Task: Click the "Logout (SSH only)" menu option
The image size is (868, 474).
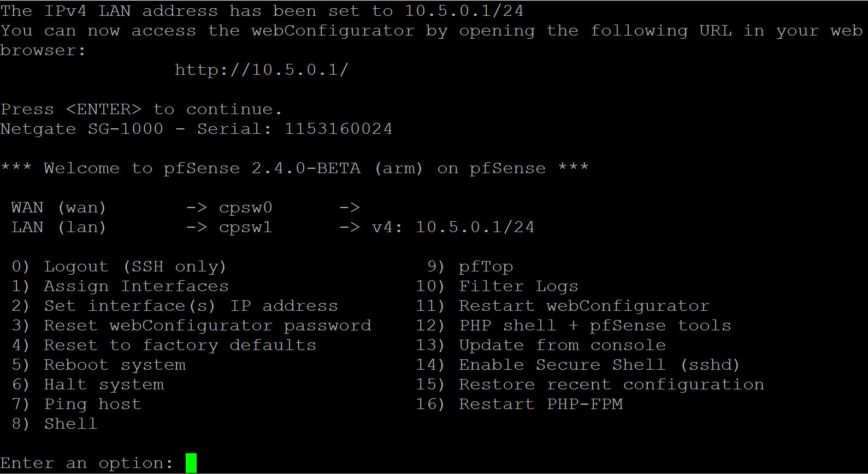Action: click(x=134, y=267)
